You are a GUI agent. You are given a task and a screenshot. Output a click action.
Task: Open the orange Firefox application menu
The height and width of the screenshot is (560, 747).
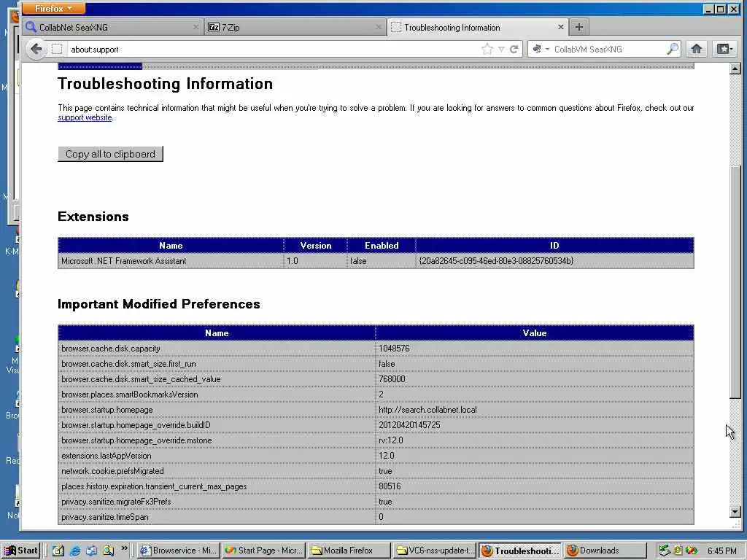click(x=53, y=9)
